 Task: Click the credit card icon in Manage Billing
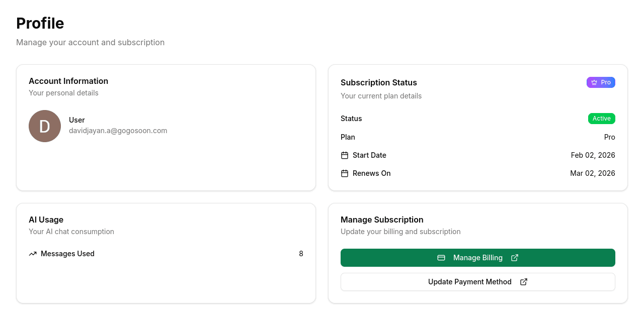(x=441, y=258)
